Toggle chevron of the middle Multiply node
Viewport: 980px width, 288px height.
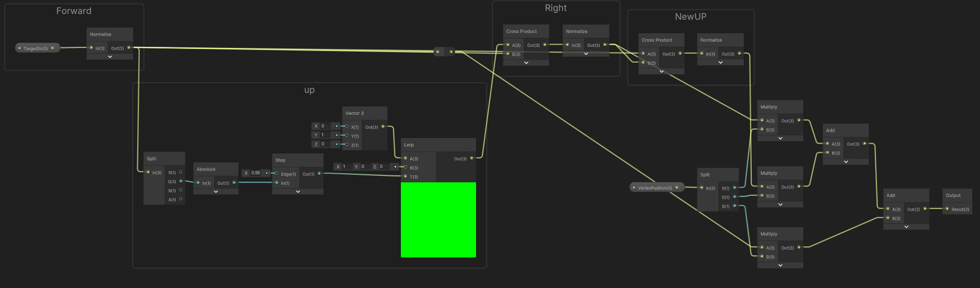[780, 204]
